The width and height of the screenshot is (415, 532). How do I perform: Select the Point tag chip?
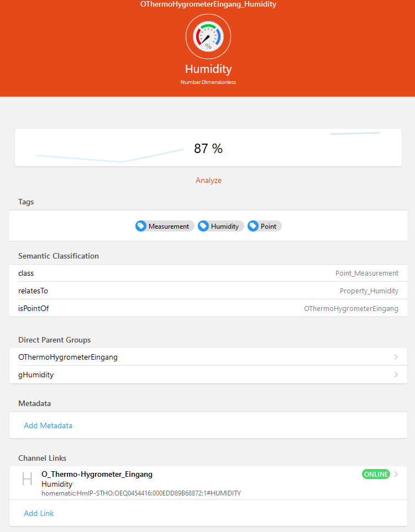tap(265, 226)
